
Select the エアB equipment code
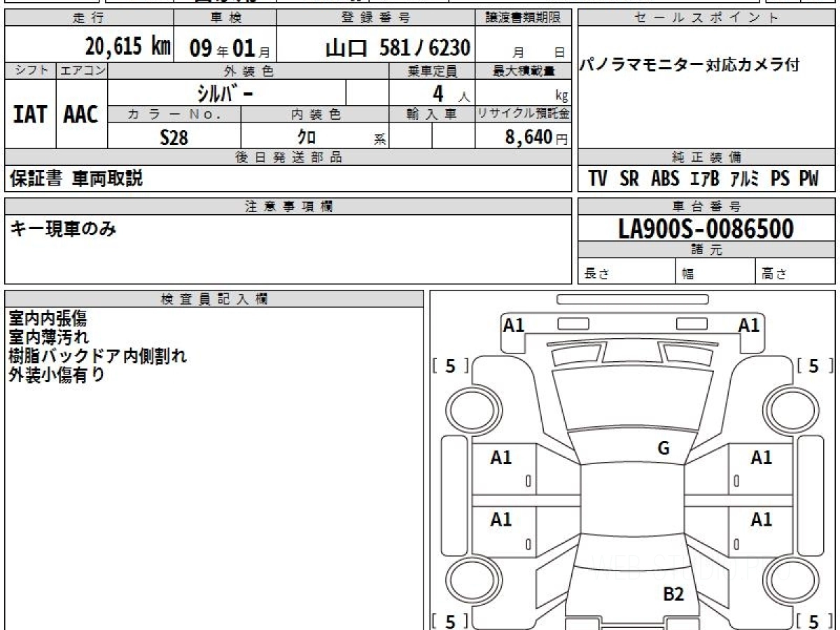point(705,179)
